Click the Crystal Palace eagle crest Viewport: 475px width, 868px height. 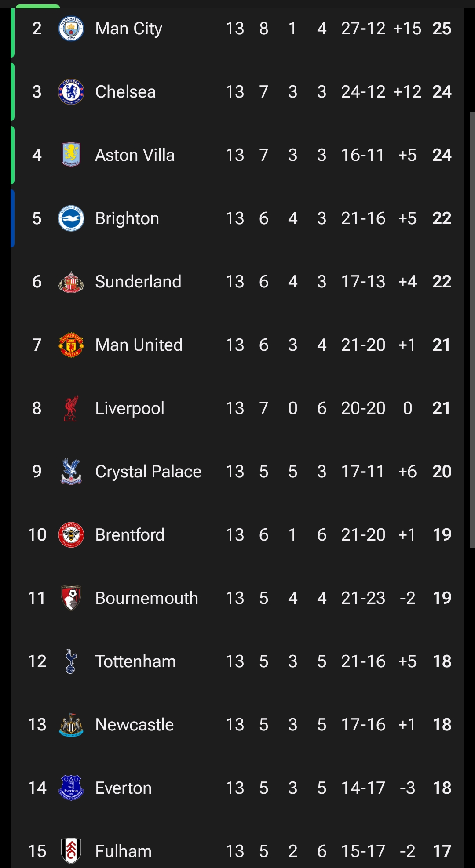tap(71, 472)
